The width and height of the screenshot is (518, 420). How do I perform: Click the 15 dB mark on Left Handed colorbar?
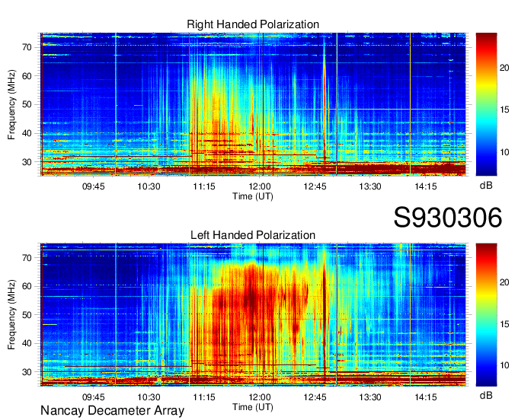click(x=504, y=324)
